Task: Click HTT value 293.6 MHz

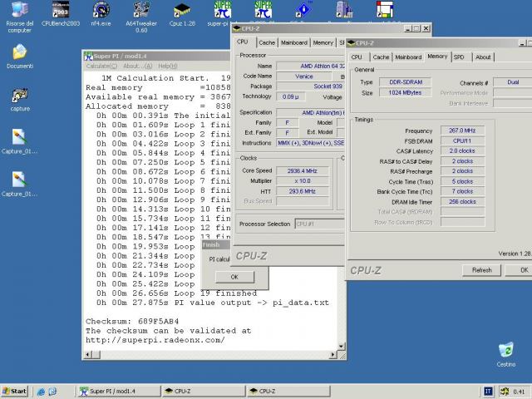Action: (x=303, y=191)
